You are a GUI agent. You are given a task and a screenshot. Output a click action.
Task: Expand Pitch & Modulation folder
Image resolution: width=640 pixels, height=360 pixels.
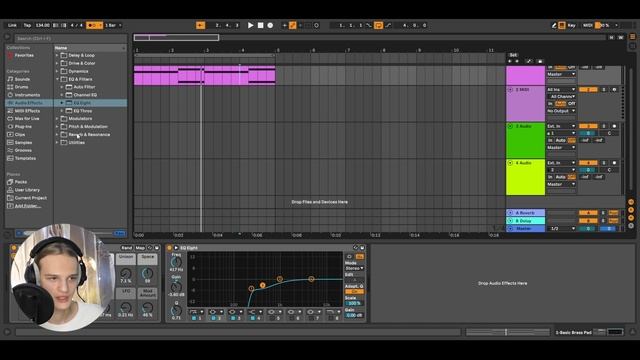coord(57,127)
